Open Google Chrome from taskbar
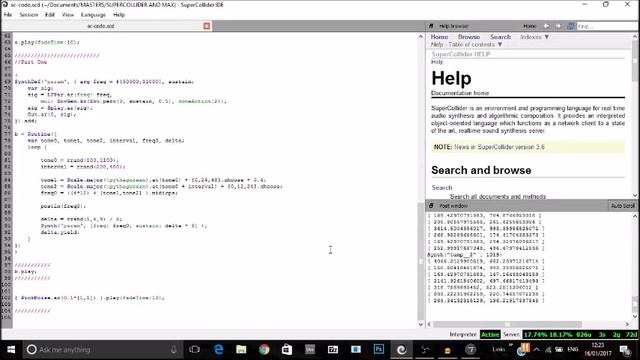The height and width of the screenshot is (360, 640). point(264,350)
